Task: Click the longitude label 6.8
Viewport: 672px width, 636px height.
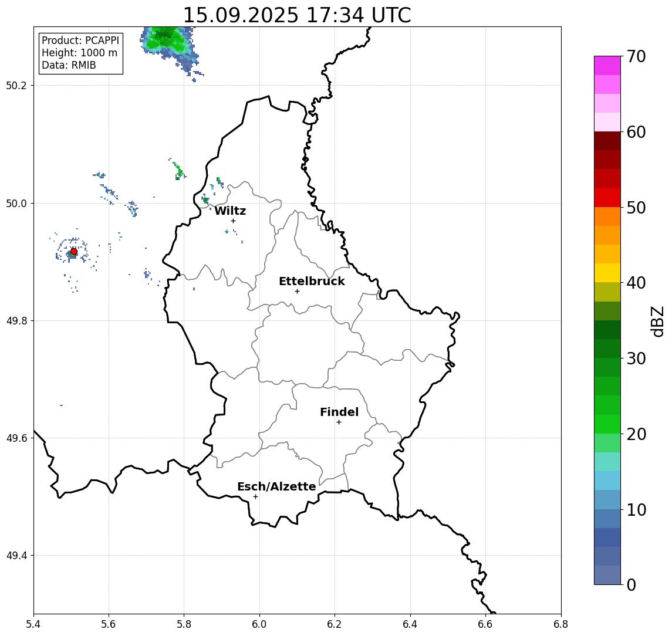Action: click(x=561, y=624)
